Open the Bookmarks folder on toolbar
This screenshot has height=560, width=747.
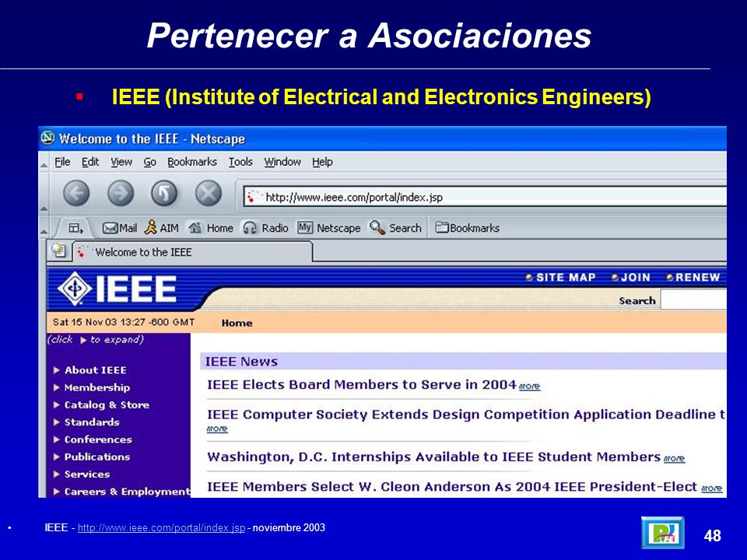(x=468, y=228)
